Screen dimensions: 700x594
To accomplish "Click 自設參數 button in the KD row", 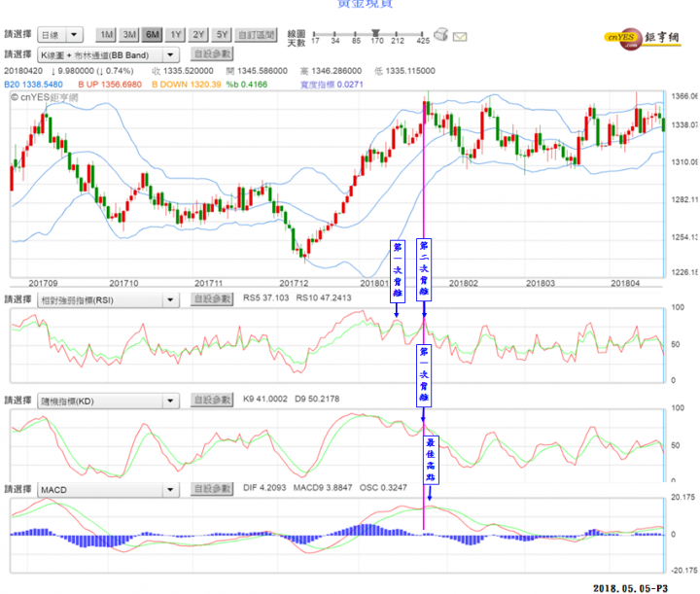I will [211, 400].
